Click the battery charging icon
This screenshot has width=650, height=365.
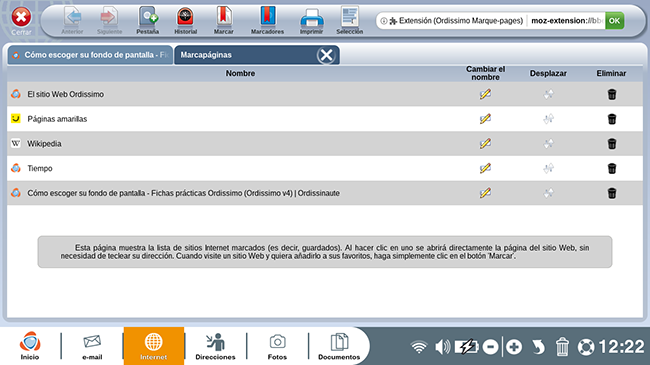click(466, 347)
